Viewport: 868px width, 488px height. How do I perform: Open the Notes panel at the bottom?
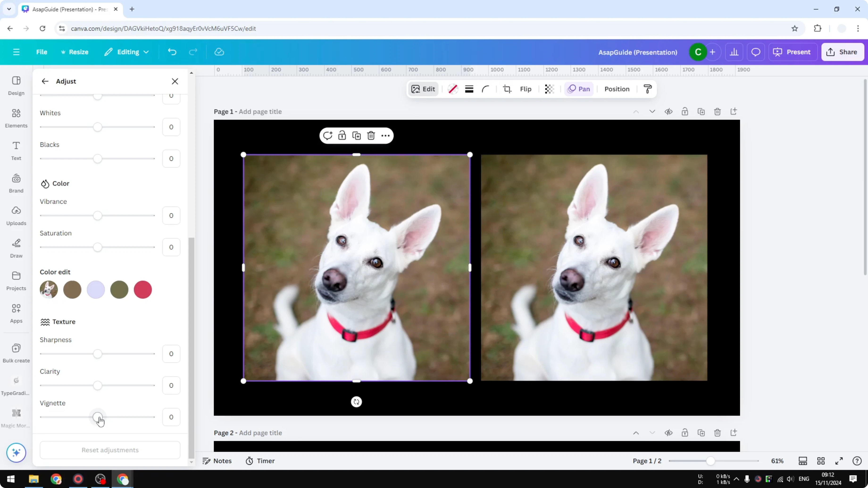(217, 461)
